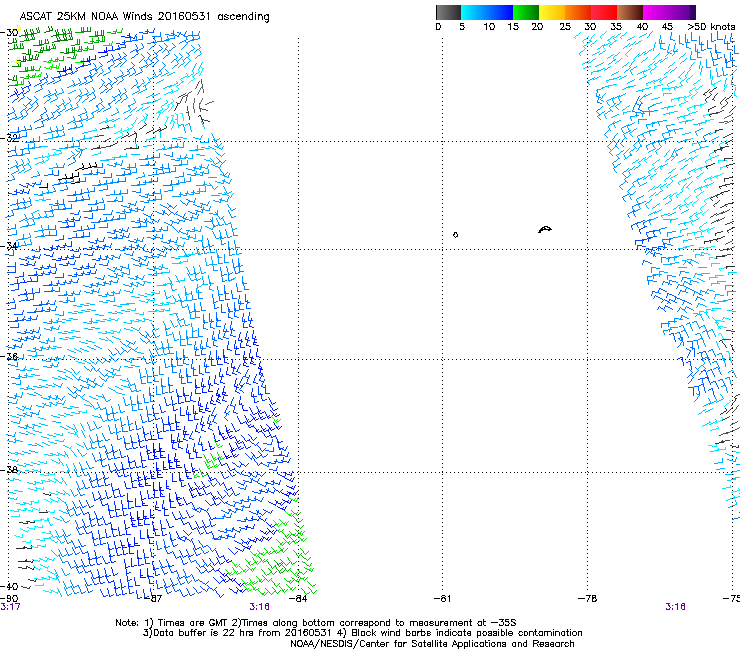Click the note line 'Times are GMT'

pos(315,623)
